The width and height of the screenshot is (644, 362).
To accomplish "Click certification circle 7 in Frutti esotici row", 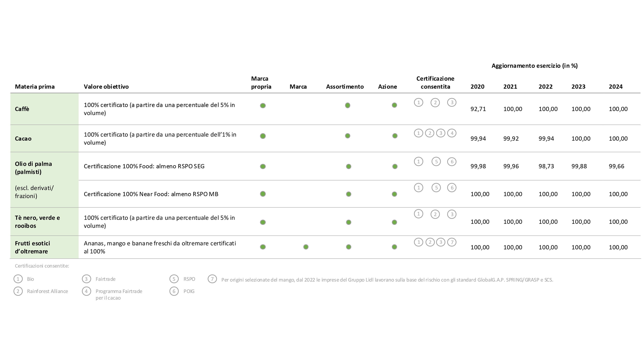I will (x=452, y=242).
